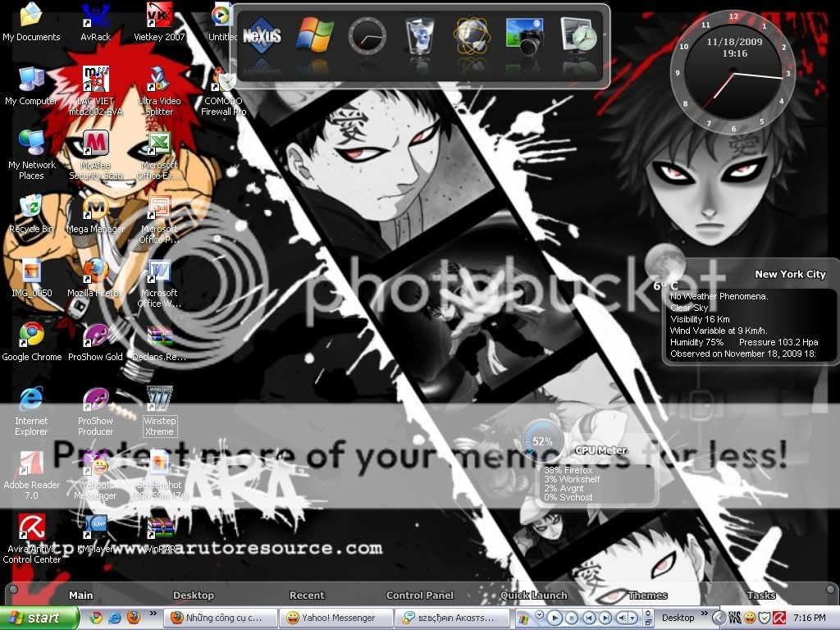Launch Yahoo! Messenger desktop shortcut
840x630 pixels.
(x=95, y=476)
